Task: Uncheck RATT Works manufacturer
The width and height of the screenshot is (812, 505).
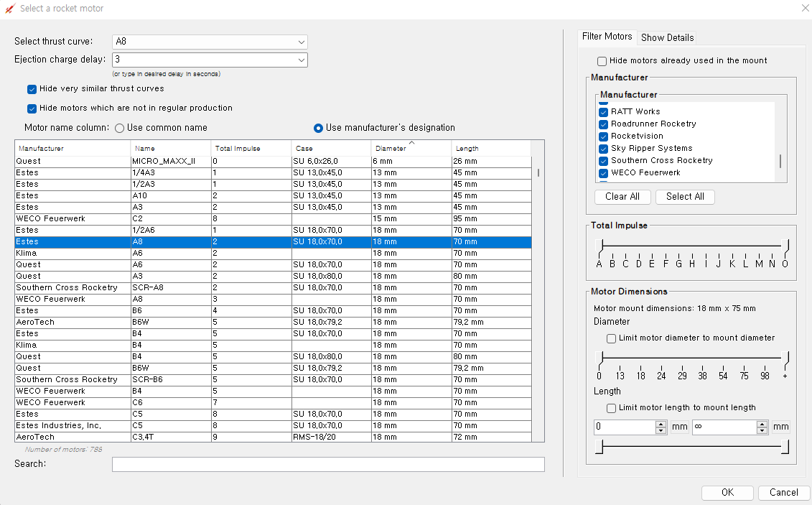Action: click(603, 112)
